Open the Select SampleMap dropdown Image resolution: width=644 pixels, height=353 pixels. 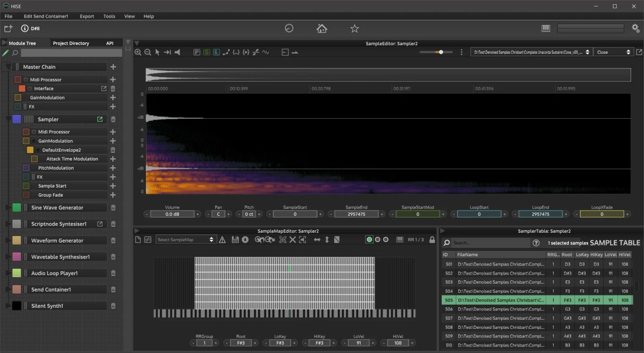click(186, 240)
